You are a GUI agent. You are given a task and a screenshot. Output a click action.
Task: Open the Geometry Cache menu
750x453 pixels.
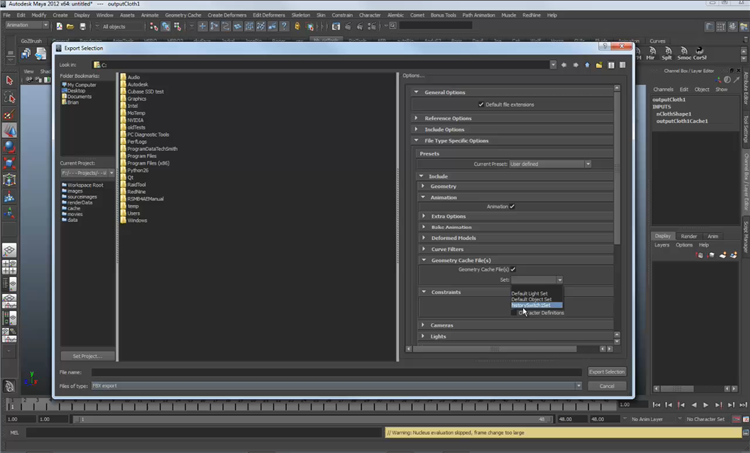pos(183,15)
